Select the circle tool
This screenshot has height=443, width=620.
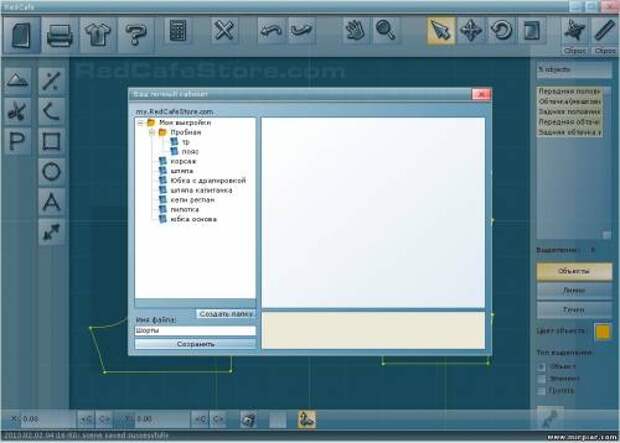pos(51,172)
